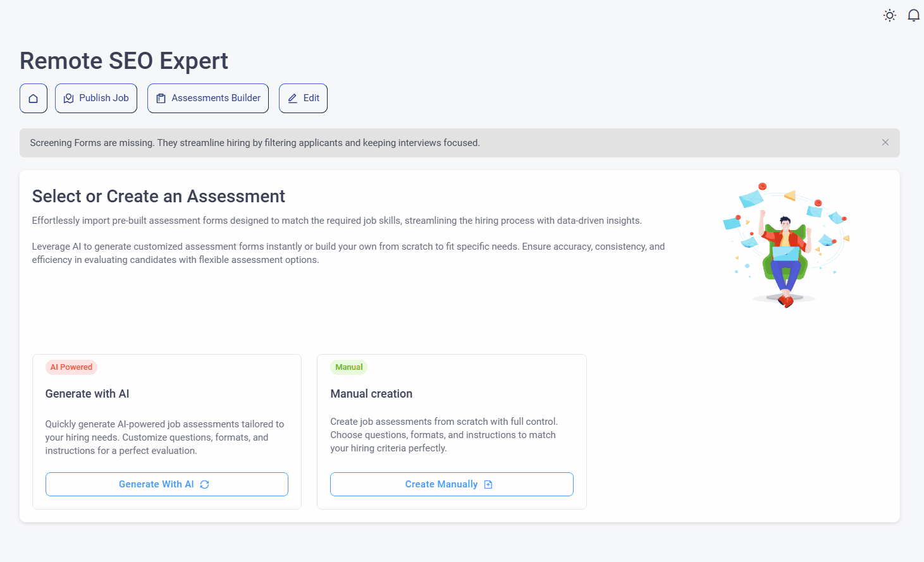This screenshot has width=924, height=562.
Task: Click the Effortlessly import pre-built assessment paragraph
Action: (336, 221)
